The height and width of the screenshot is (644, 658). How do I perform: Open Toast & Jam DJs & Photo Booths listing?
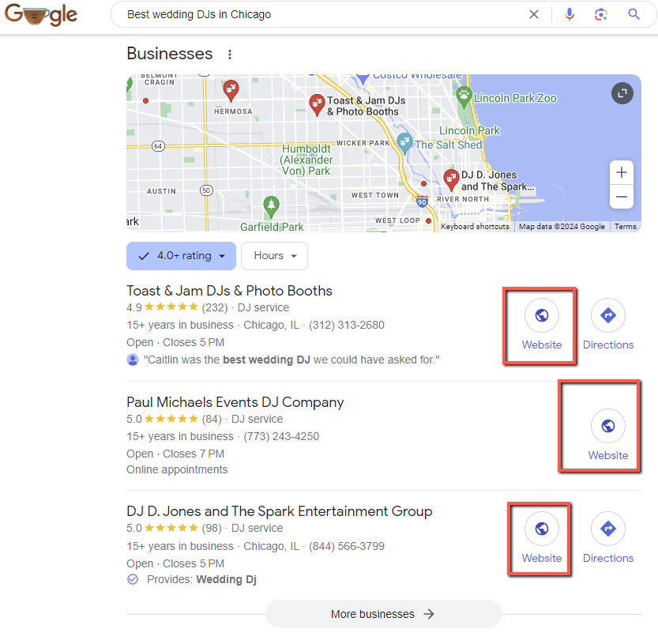pyautogui.click(x=230, y=291)
